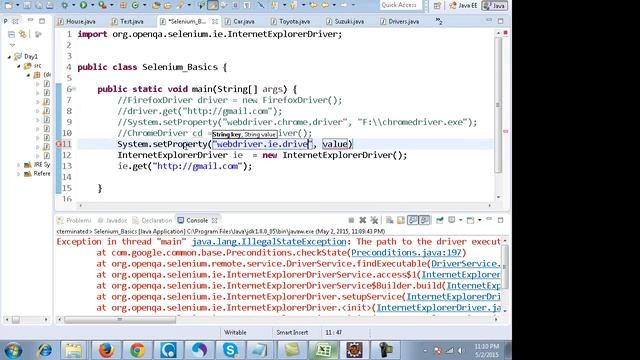Open InternetExplorerDriver.ja link on init line
640x360 pixels.
438,308
